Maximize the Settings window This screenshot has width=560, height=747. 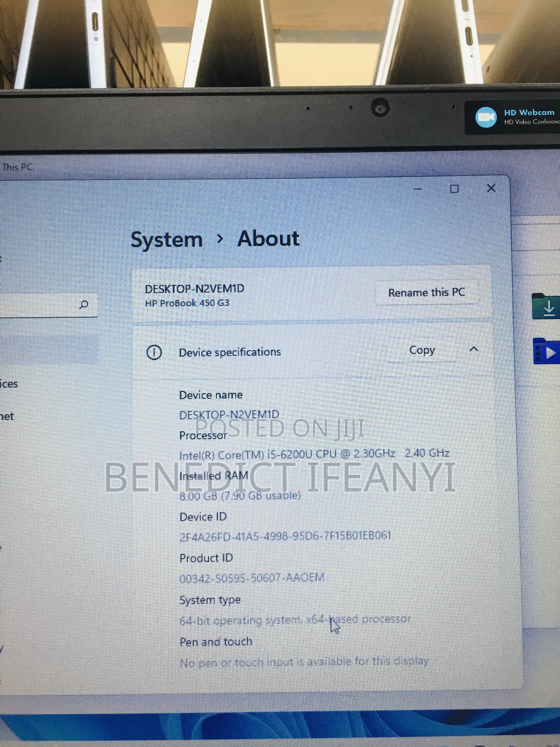[454, 189]
